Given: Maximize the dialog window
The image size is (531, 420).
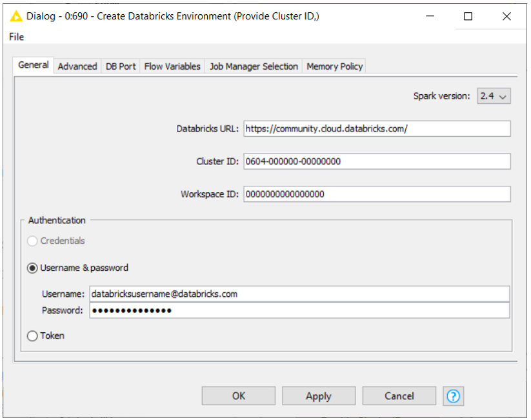Looking at the screenshot, I should click(468, 16).
